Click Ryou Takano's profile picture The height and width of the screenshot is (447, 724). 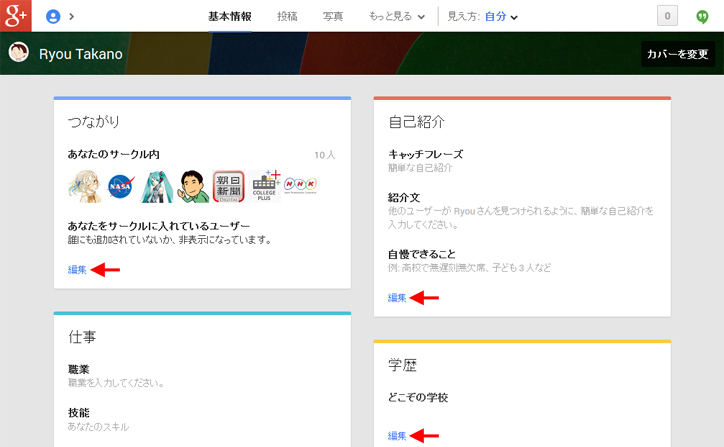coord(18,53)
